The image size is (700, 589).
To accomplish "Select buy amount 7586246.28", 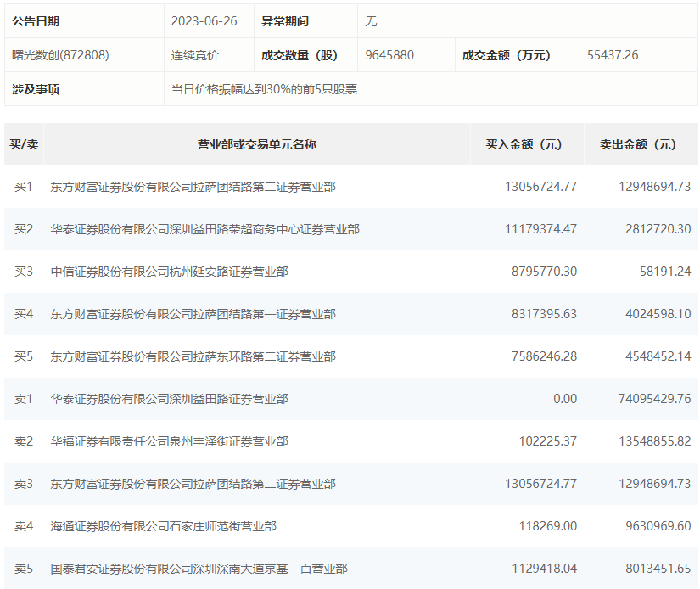I will [544, 356].
